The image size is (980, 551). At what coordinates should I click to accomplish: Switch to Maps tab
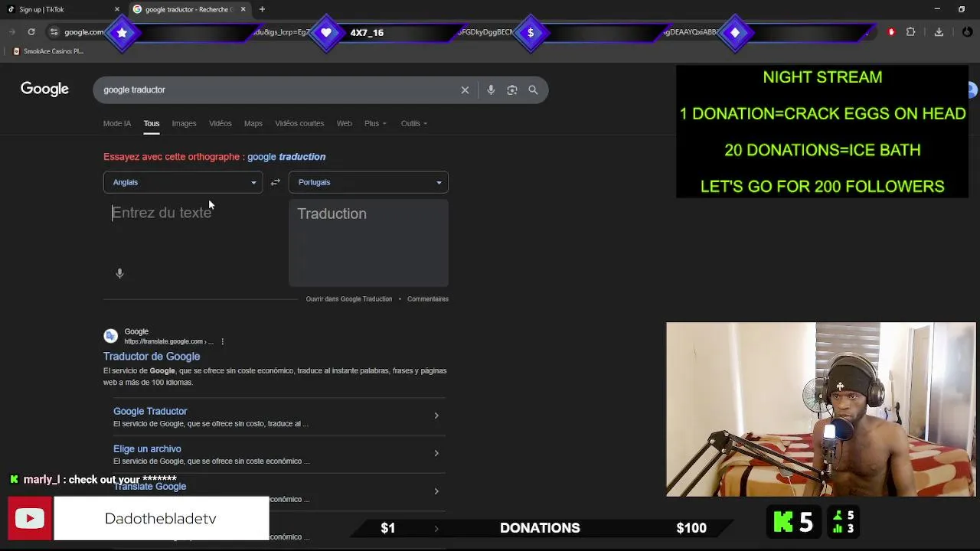pyautogui.click(x=253, y=123)
